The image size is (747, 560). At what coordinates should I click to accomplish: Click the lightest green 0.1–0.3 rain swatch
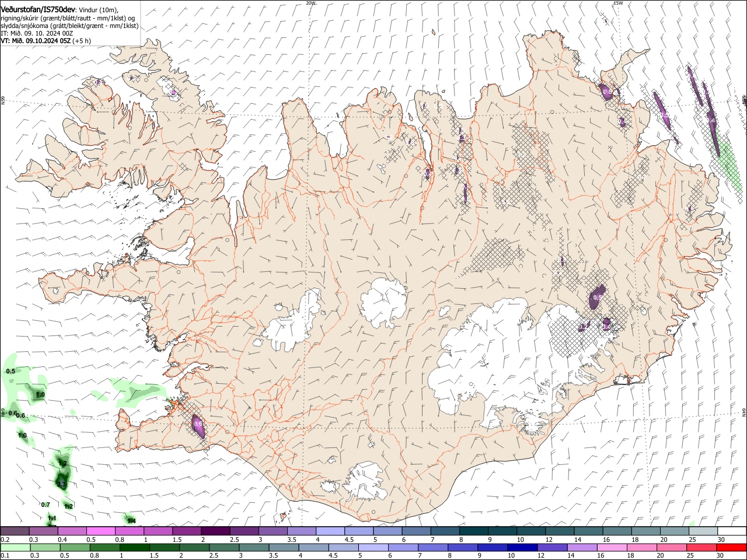click(16, 547)
